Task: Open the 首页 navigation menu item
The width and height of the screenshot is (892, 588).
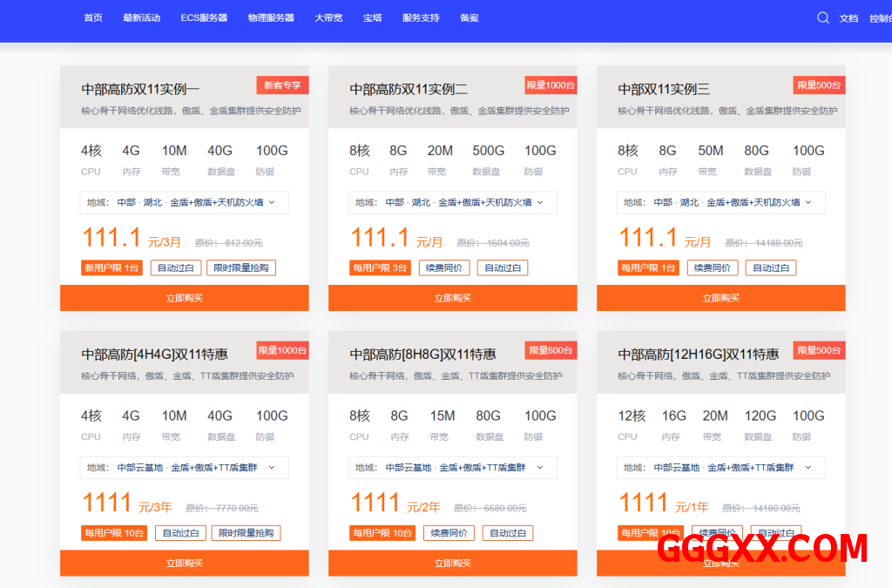Action: (x=93, y=18)
